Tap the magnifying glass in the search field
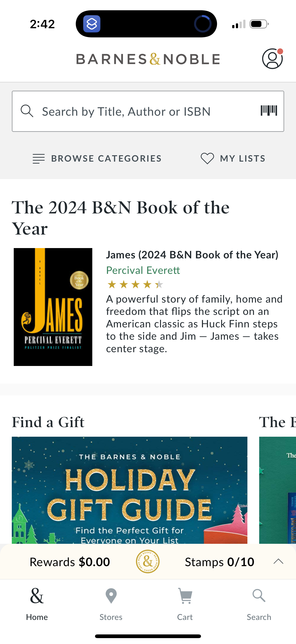296x644 pixels. click(x=27, y=111)
